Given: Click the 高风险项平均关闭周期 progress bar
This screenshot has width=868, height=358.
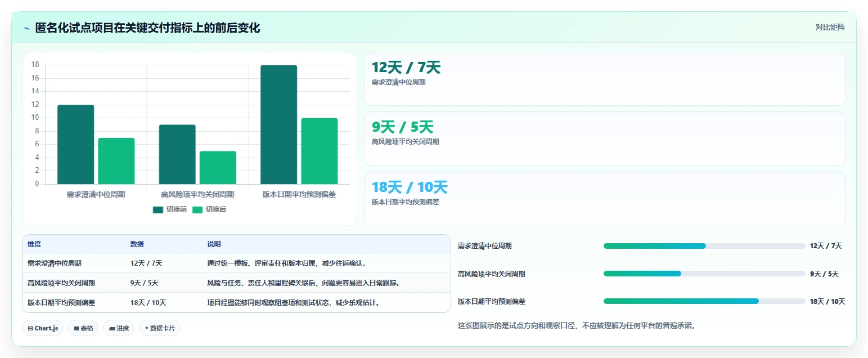Looking at the screenshot, I should click(x=704, y=274).
